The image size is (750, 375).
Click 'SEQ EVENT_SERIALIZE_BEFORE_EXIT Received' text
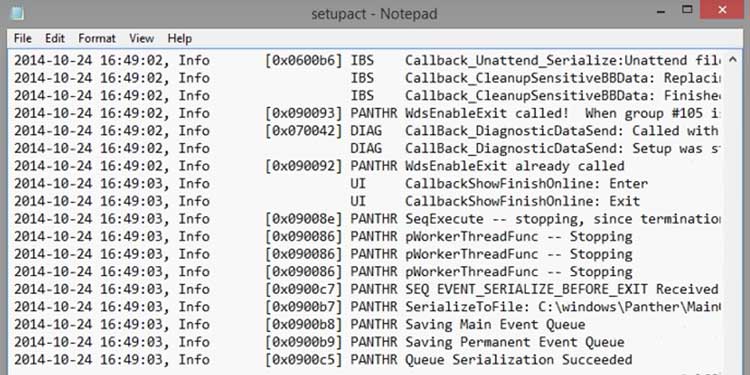tap(562, 289)
